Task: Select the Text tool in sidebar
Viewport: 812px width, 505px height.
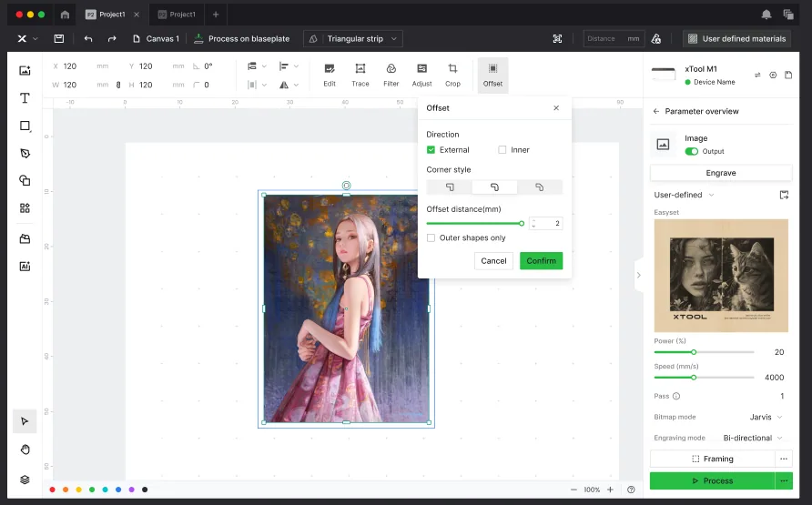Action: [x=25, y=98]
